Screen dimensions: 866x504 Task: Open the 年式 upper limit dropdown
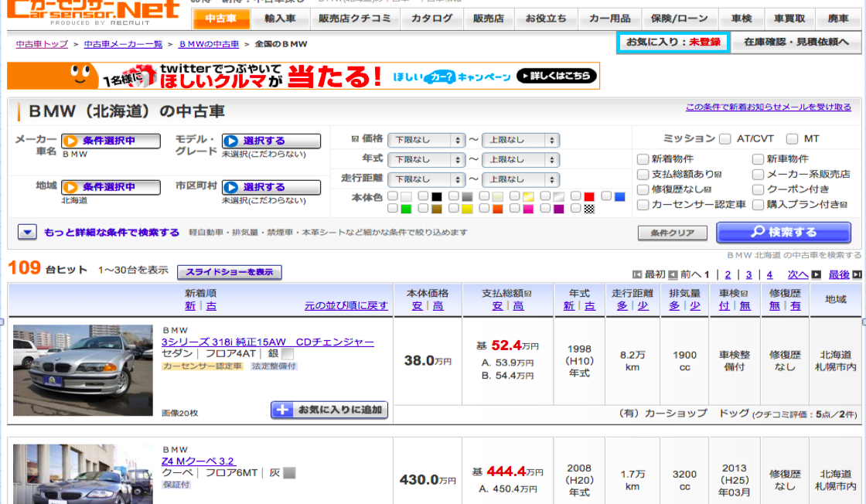tap(521, 159)
